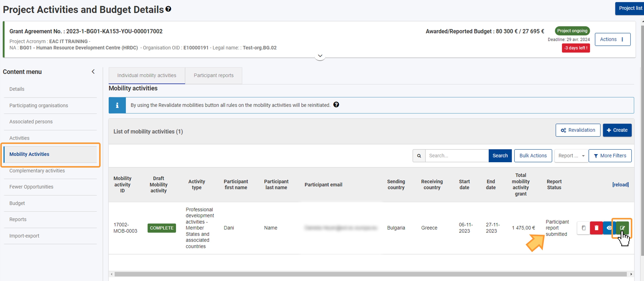The height and width of the screenshot is (281, 644).
Task: Click the COMPLETE status badge
Action: point(162,228)
